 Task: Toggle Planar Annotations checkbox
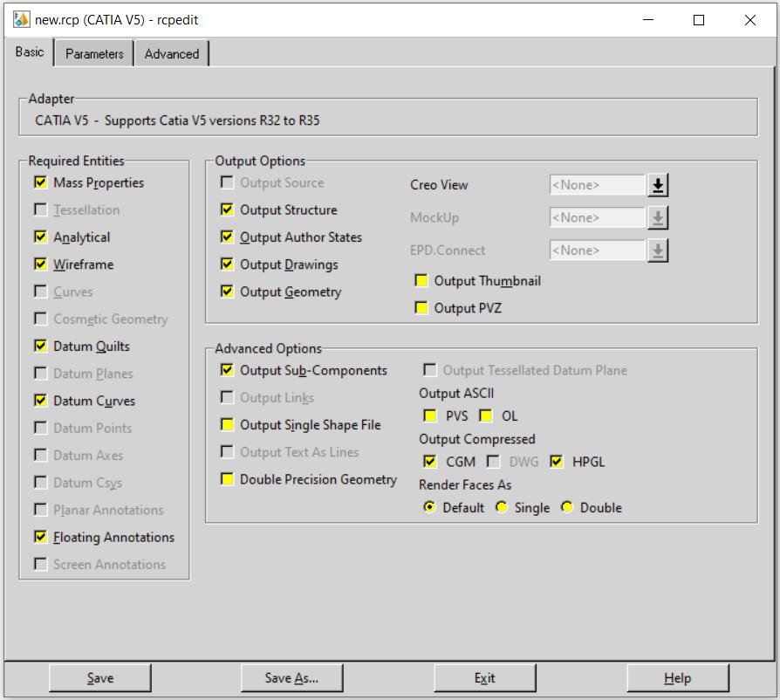click(x=40, y=510)
